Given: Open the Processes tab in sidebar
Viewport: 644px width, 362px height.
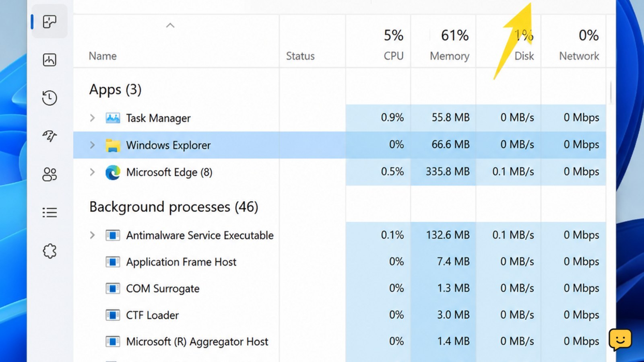Looking at the screenshot, I should tap(50, 22).
